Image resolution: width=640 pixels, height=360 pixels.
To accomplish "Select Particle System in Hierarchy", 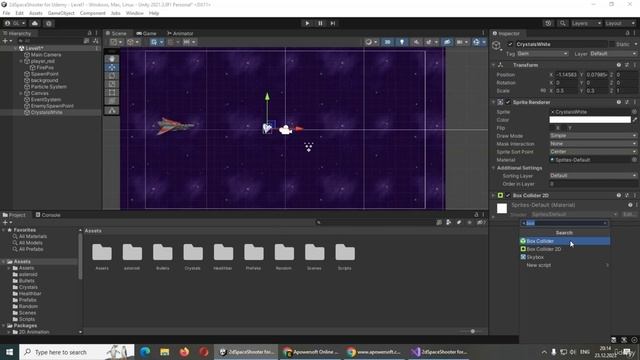I will coord(49,87).
